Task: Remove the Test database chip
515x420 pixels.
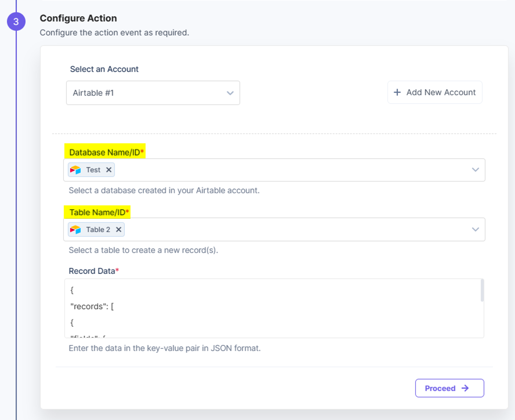Action: pos(109,170)
